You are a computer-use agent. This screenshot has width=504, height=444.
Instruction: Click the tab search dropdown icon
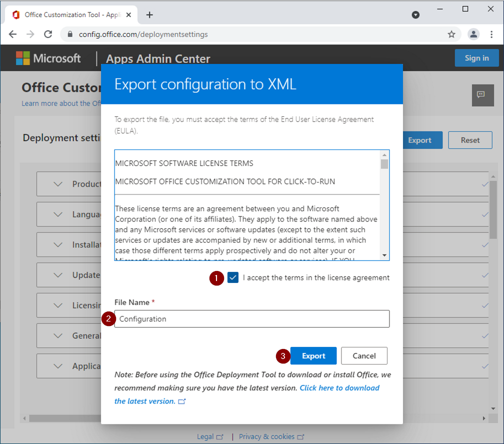415,15
